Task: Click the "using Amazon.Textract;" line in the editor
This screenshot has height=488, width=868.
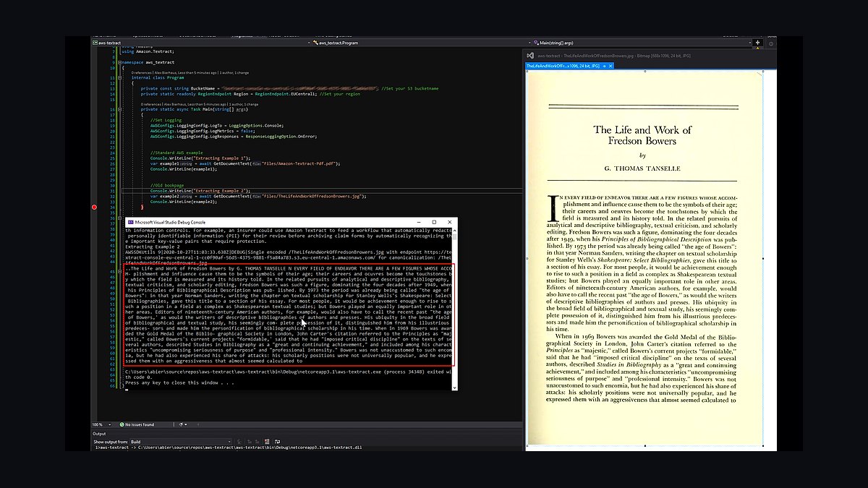Action: point(148,51)
